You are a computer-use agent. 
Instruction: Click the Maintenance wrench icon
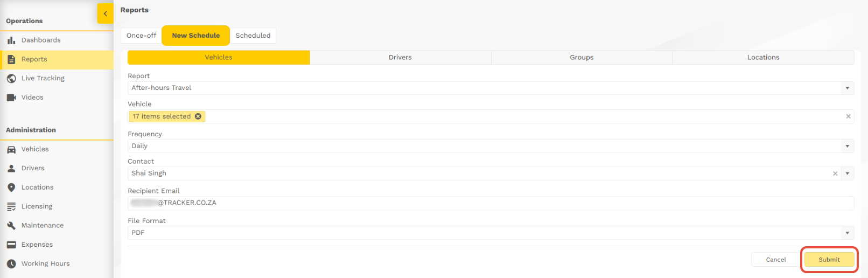11,226
